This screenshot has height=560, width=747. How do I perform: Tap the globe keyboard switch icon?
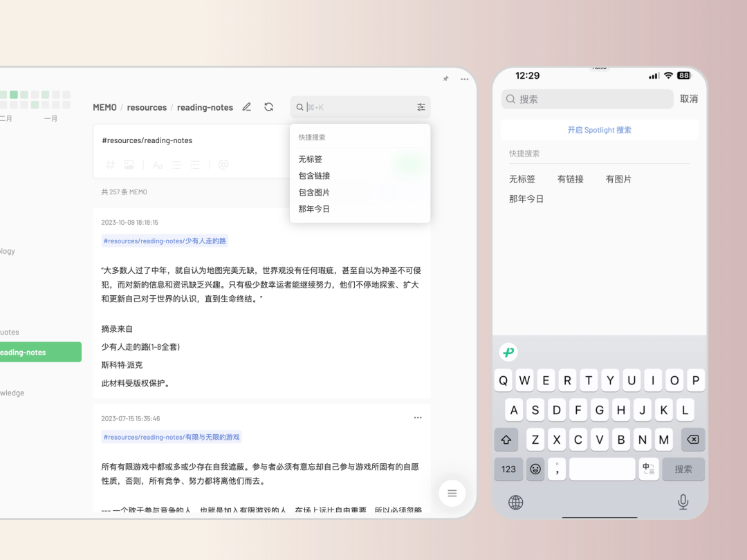[x=515, y=503]
